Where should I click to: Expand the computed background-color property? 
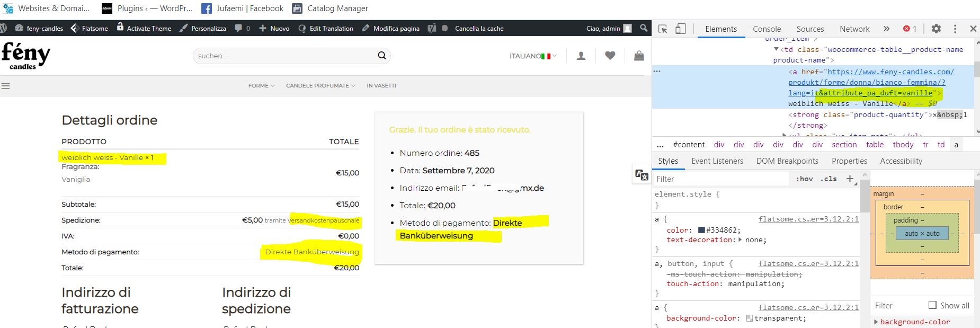[876, 322]
